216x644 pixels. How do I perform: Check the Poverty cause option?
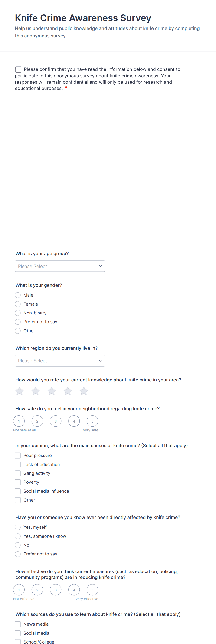18,482
